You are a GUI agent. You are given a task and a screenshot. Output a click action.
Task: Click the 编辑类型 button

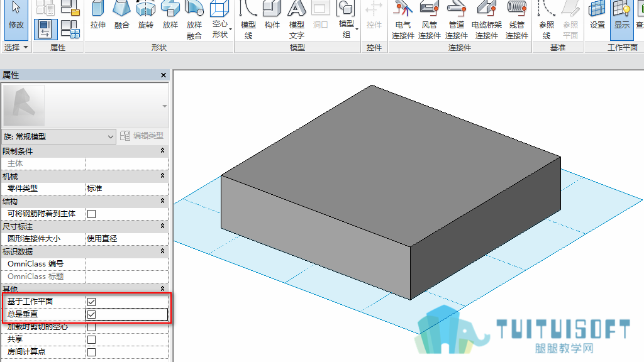click(x=142, y=136)
